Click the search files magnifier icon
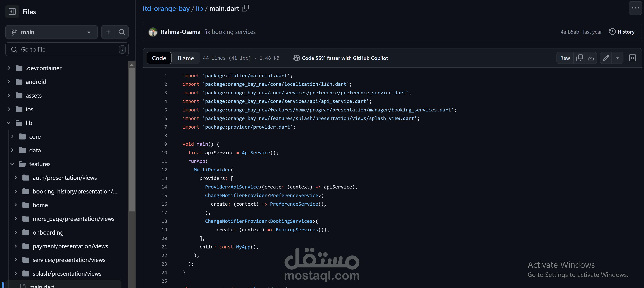Image resolution: width=644 pixels, height=288 pixels. click(122, 32)
